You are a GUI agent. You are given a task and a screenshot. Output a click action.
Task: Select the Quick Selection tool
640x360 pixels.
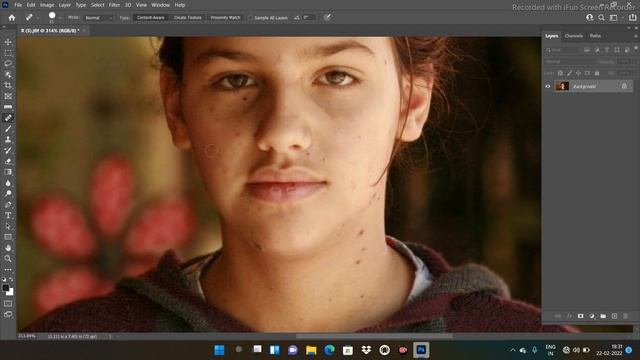tap(8, 75)
